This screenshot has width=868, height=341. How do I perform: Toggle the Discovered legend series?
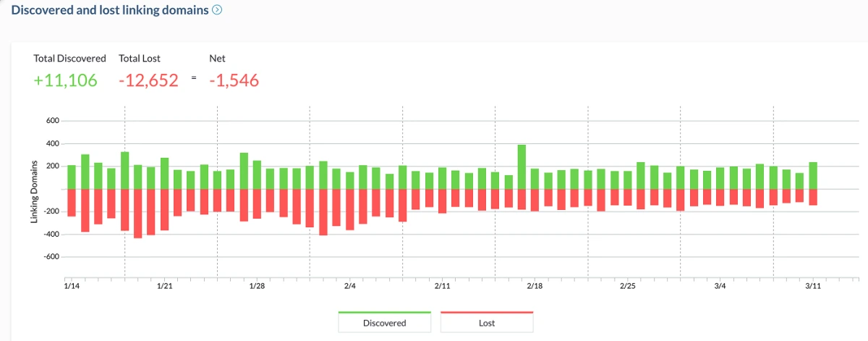[x=385, y=322]
